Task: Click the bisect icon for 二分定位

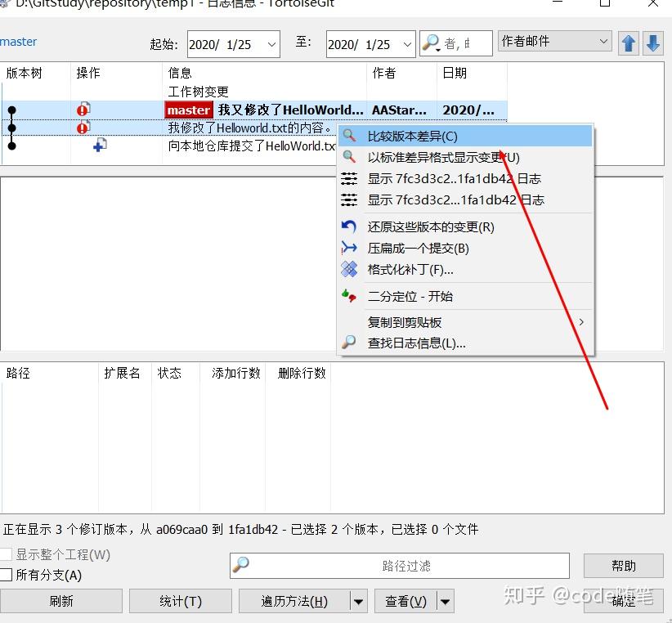Action: click(349, 296)
